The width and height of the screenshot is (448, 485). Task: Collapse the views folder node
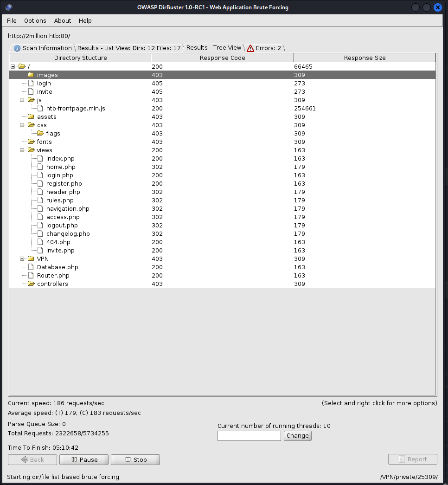tap(22, 150)
